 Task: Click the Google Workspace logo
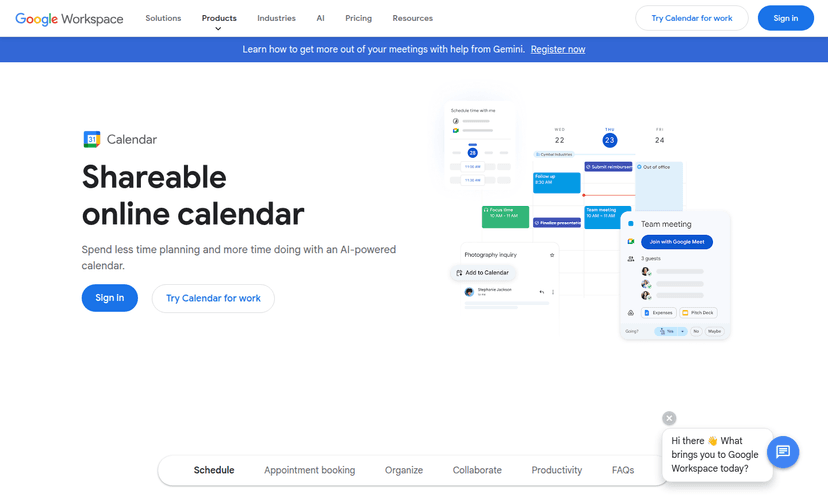pyautogui.click(x=69, y=18)
